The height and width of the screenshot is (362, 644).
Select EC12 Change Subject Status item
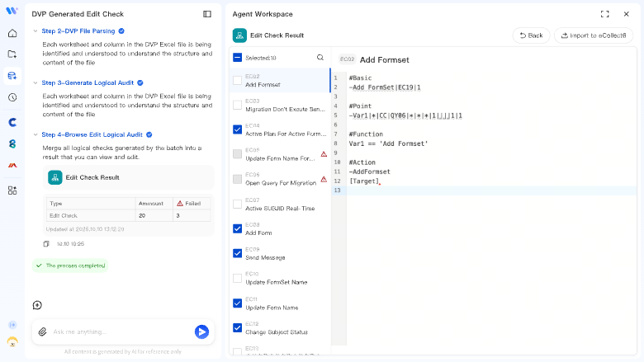coord(281,327)
